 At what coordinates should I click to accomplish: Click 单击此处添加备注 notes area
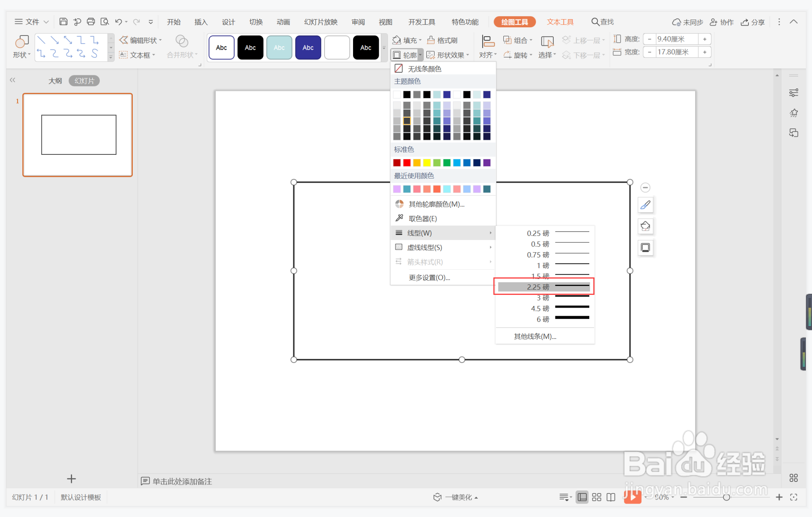[x=182, y=481]
